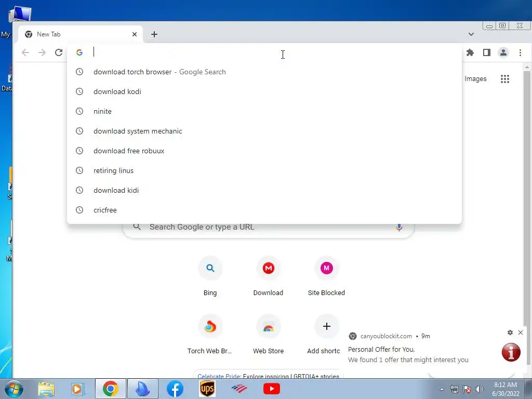Open Windows Explorer from the taskbar
Screen dimensions: 532x399
(x=46, y=389)
